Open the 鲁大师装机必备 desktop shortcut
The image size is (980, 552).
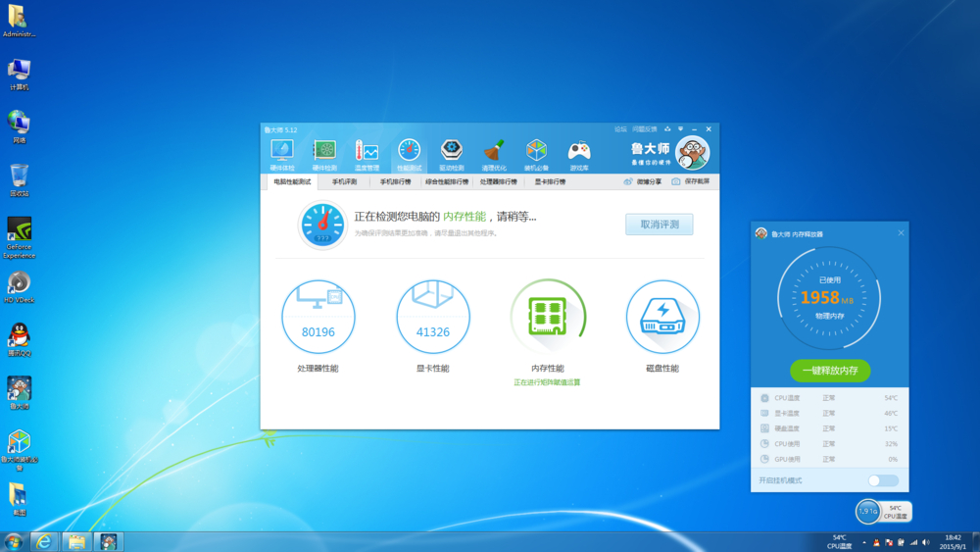point(20,450)
